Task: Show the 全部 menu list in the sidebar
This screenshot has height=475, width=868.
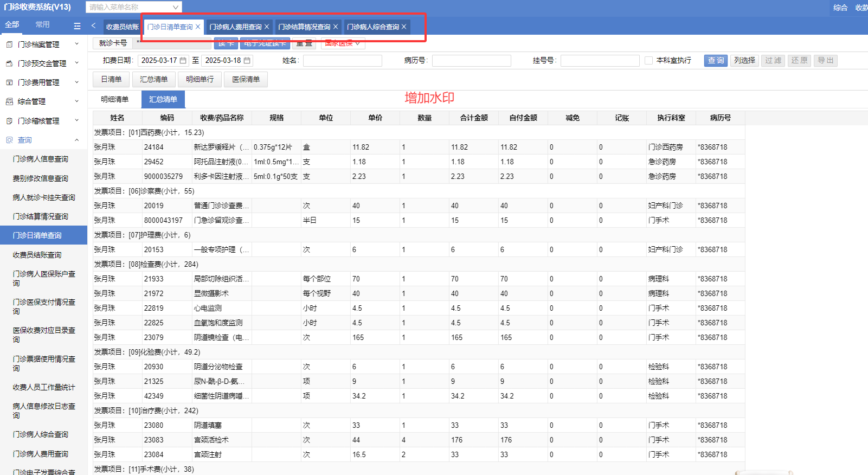Action: (x=12, y=24)
